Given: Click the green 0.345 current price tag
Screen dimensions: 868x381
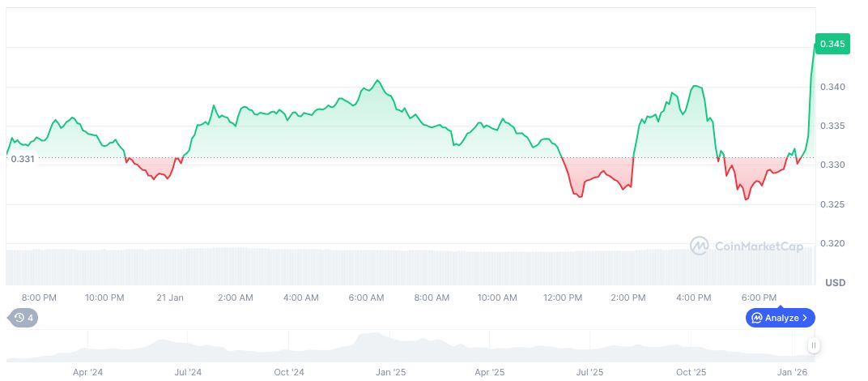Looking at the screenshot, I should pyautogui.click(x=832, y=44).
